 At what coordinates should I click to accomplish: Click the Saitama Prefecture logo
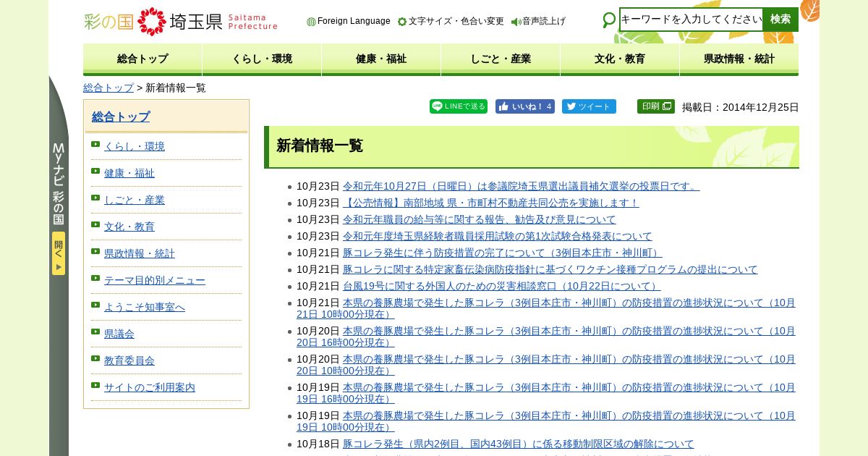[181, 21]
